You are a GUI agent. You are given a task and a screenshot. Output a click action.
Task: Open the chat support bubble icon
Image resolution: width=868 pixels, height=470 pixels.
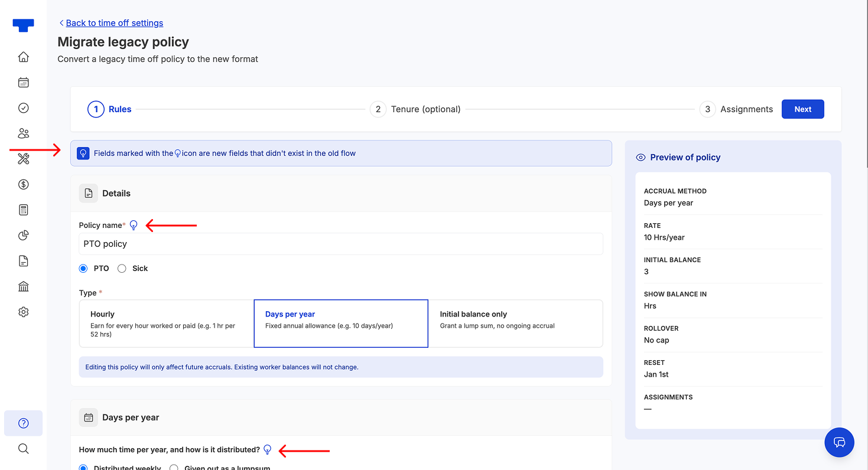[x=839, y=442]
